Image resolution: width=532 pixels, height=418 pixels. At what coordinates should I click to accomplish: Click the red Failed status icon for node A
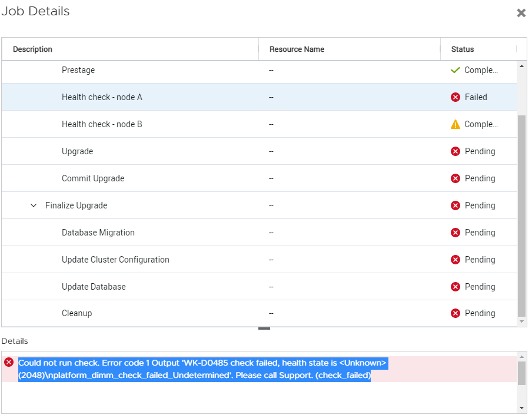click(x=455, y=97)
